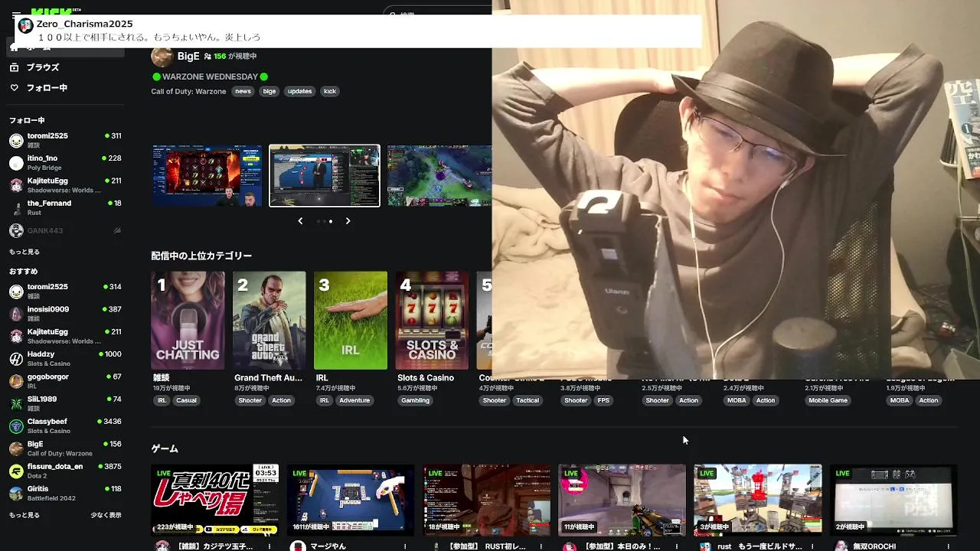This screenshot has height=551, width=980.
Task: Open the_Fernand Rust channel
Action: (64, 207)
